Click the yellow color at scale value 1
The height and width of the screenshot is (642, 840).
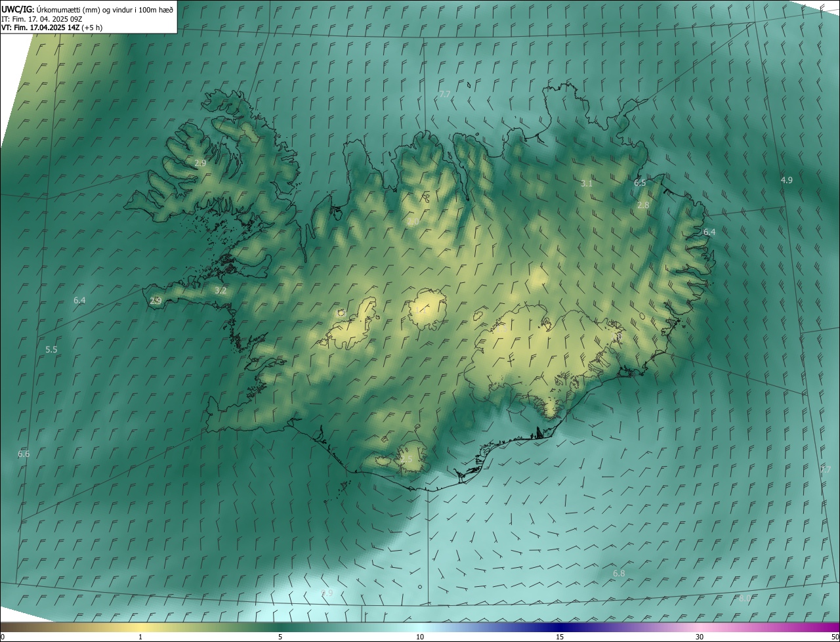tap(140, 627)
